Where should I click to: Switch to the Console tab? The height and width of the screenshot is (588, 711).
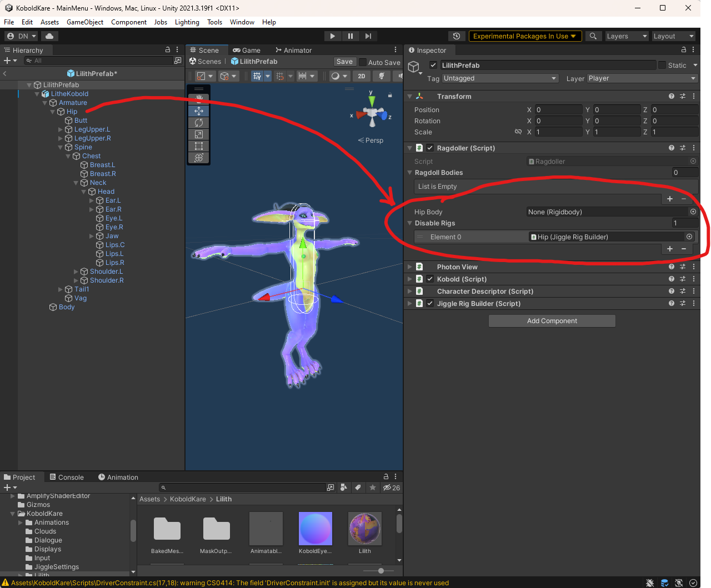click(67, 477)
